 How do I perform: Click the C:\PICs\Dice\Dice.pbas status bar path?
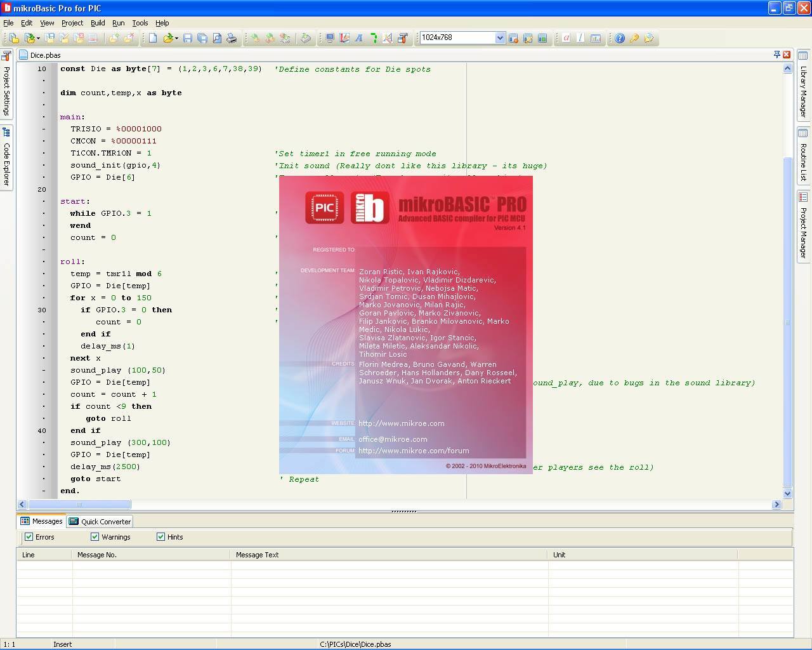(355, 644)
